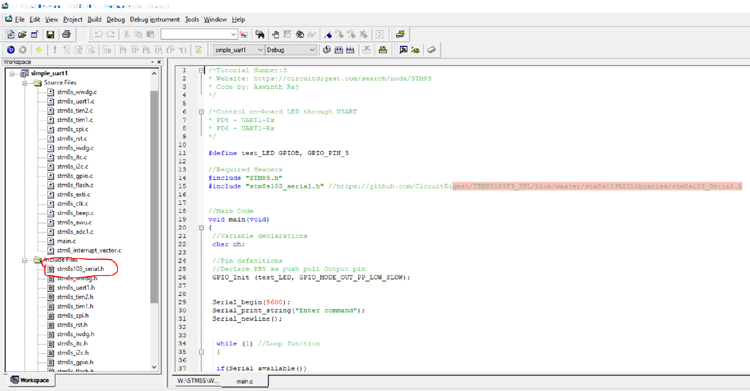This screenshot has height=391, width=750.
Task: Click the blue flag bookmark icon
Action: (x=328, y=34)
